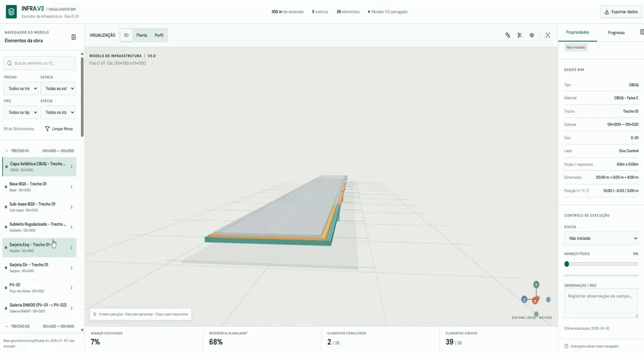The height and width of the screenshot is (353, 644).
Task: Open the Status filter dropdown in navigator
Action: coord(58,112)
